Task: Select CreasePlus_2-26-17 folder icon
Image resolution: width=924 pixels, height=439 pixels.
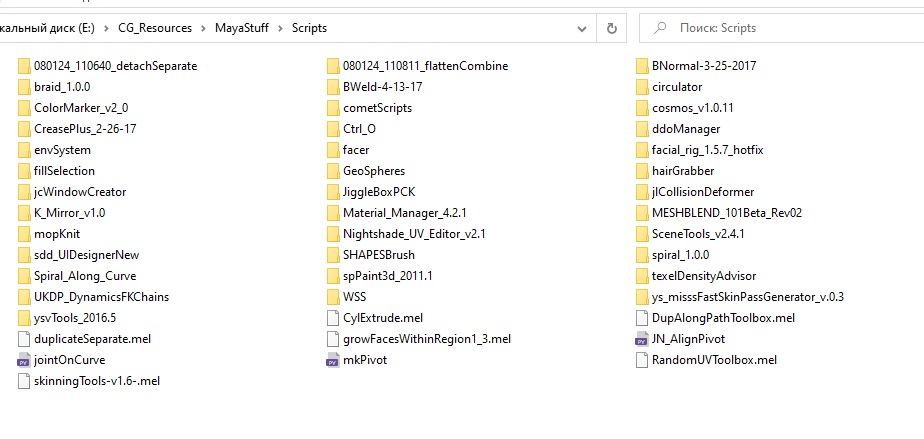Action: 24,129
